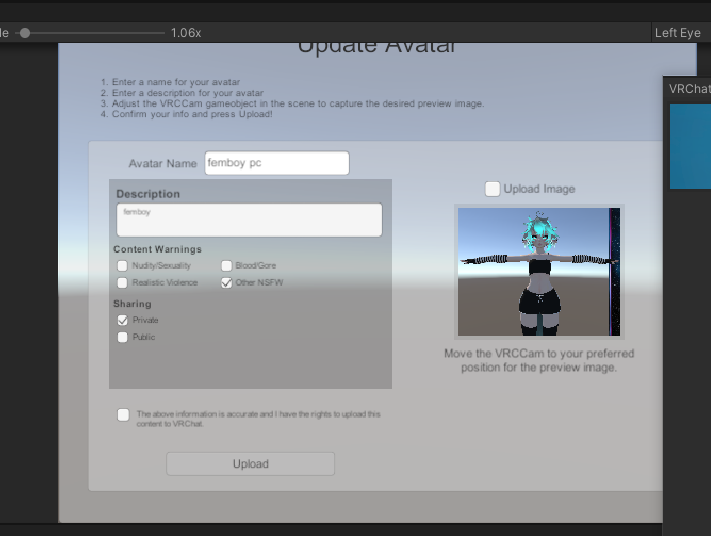711x536 pixels.
Task: Select the Public sharing option
Action: (122, 337)
